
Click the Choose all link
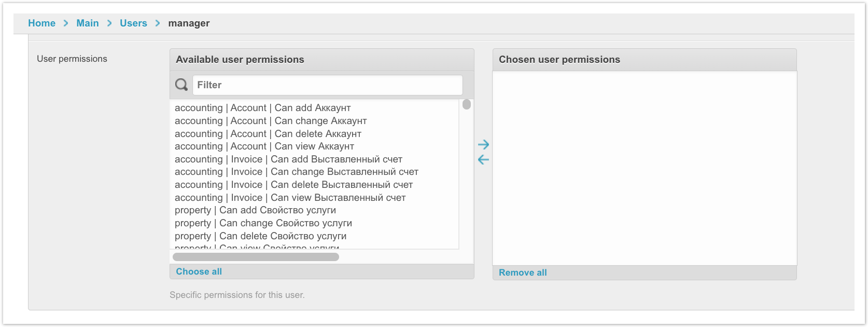pyautogui.click(x=199, y=271)
